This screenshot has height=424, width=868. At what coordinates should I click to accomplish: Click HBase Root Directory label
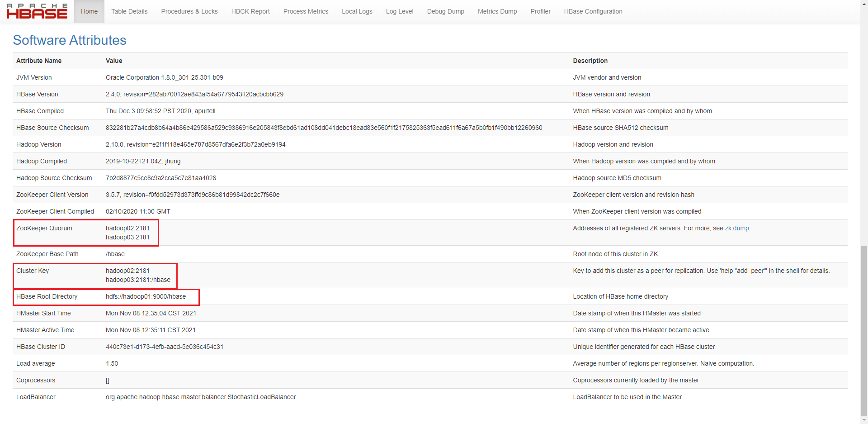pos(47,296)
